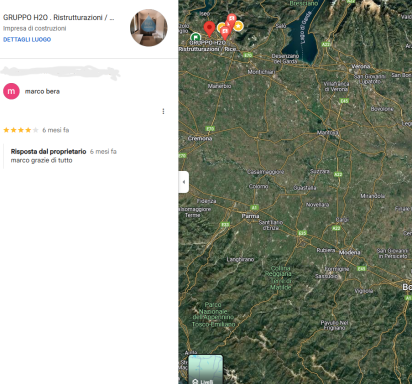Open the Livelli layers thumbnail
Screen dimensions: 412x384
[205, 369]
